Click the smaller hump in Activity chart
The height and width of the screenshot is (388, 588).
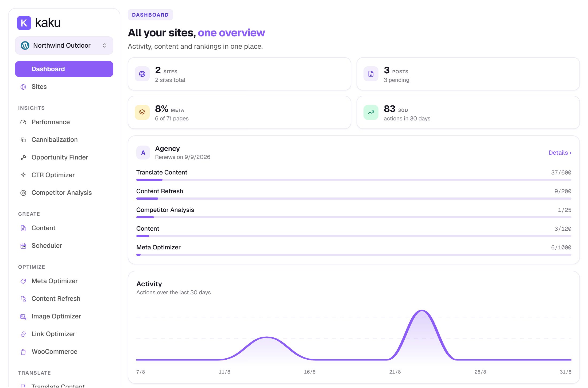click(x=267, y=337)
